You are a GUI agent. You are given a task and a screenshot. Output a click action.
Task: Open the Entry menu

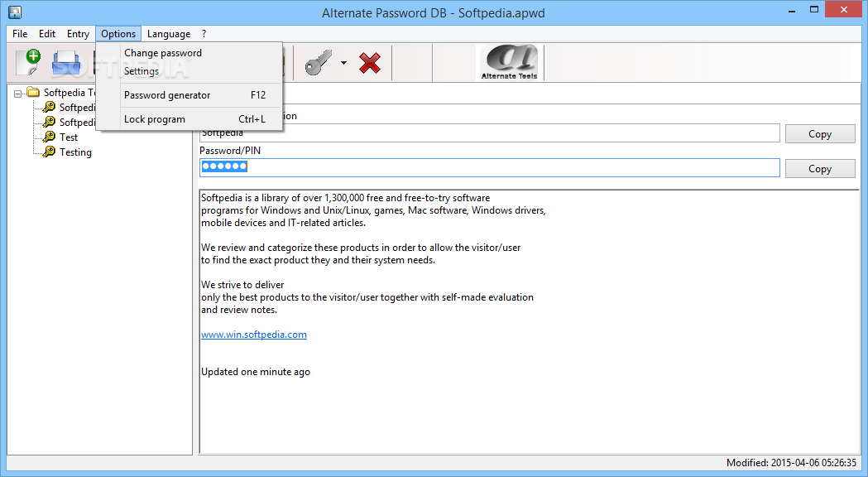click(78, 34)
